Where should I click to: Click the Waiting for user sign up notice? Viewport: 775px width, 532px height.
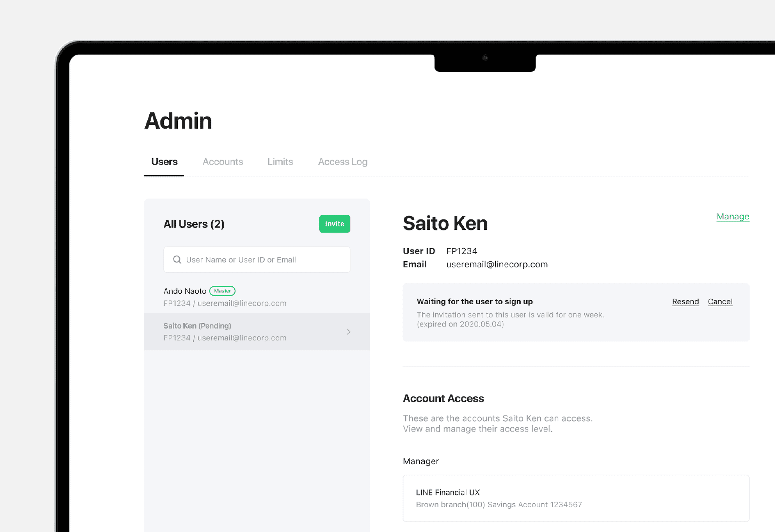click(x=474, y=302)
